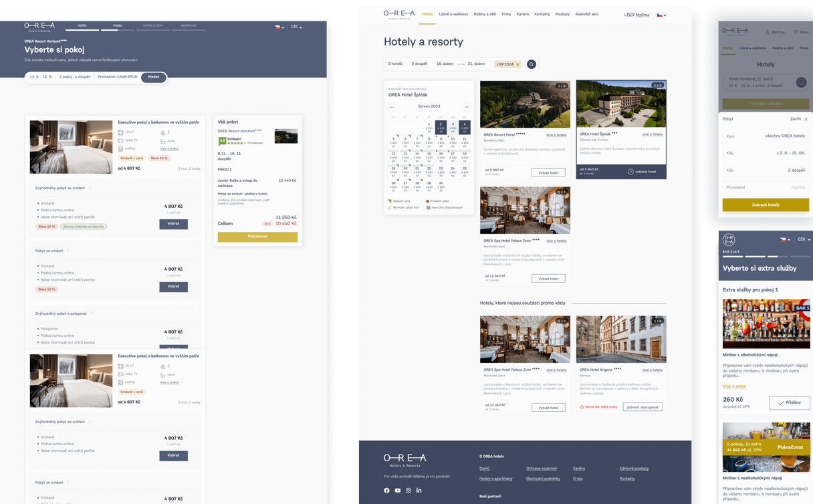This screenshot has width=813, height=504.
Task: Expand the 'Pobyt se snídaní' section
Action: tap(49, 251)
